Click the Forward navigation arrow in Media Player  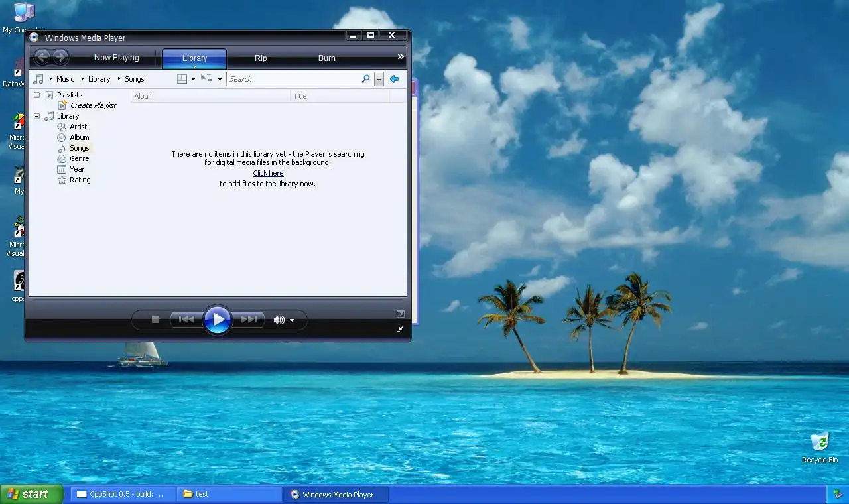point(60,57)
